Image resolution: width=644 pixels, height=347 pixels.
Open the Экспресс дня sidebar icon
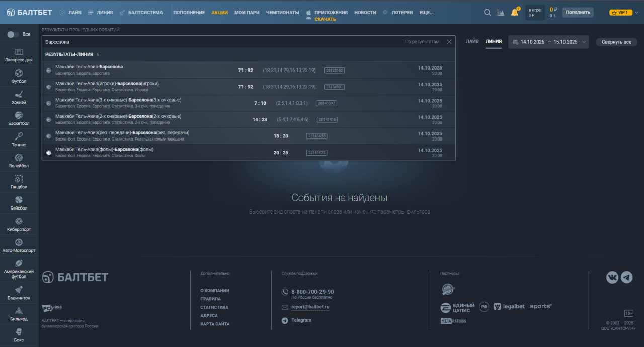[19, 55]
